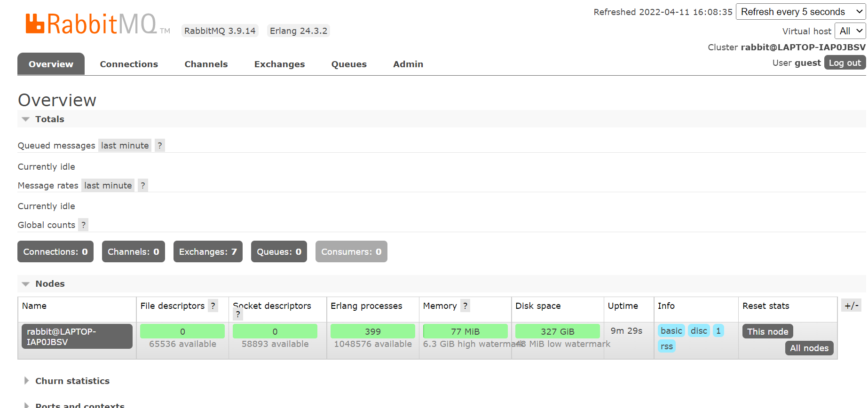Expand the Ports and contexts section
Screen dimensions: 868x408
click(75, 405)
